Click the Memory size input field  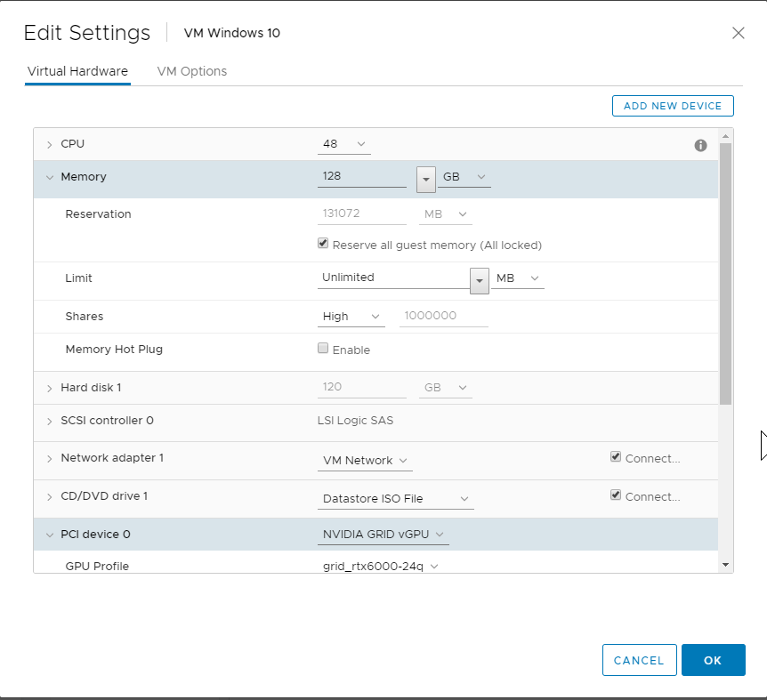(x=362, y=177)
